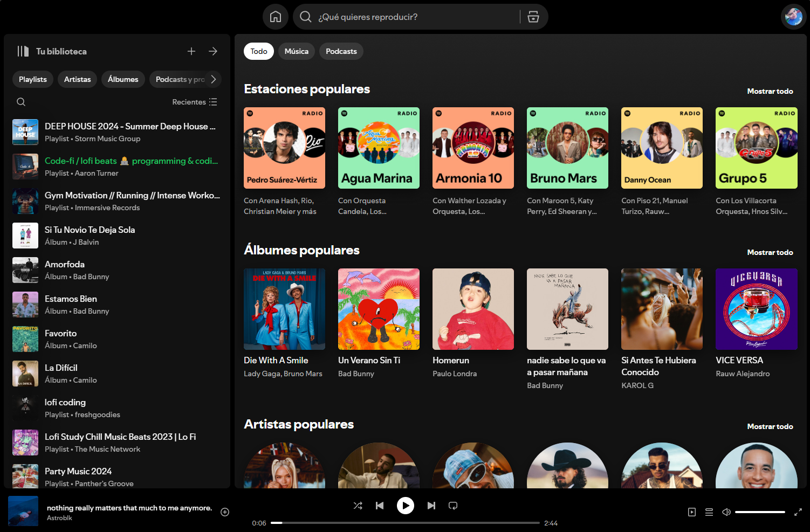The image size is (810, 532).
Task: Open the queue panel icon
Action: [x=709, y=512]
